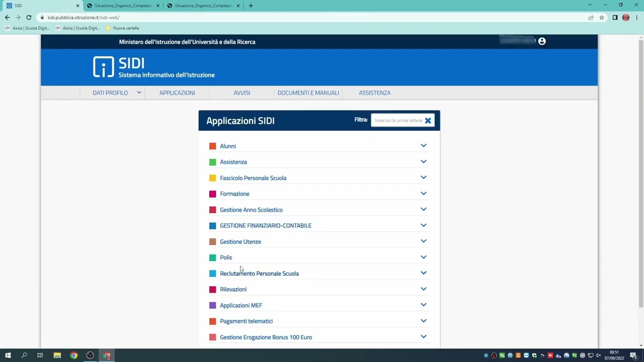Open the Polis application link
The width and height of the screenshot is (644, 362).
[226, 257]
